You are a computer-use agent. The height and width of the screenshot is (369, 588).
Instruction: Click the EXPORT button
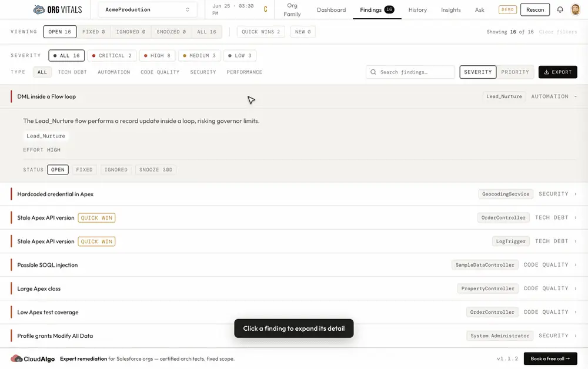(557, 72)
